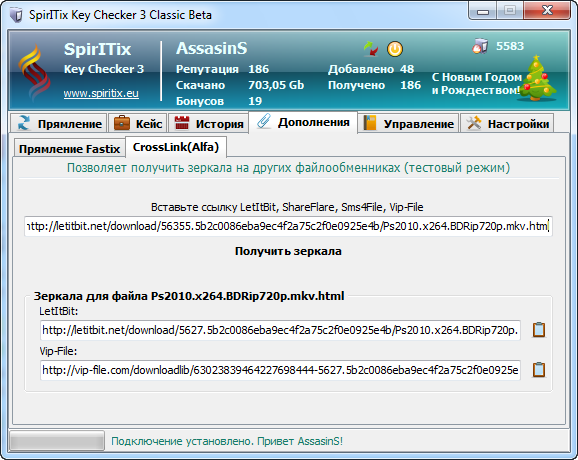Image resolution: width=578 pixels, height=460 pixels.
Task: Click the dice icon next to 5583
Action: pyautogui.click(x=480, y=46)
